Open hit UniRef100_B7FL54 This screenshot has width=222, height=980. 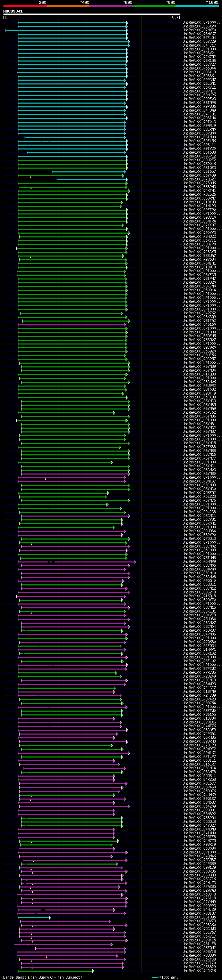click(199, 38)
